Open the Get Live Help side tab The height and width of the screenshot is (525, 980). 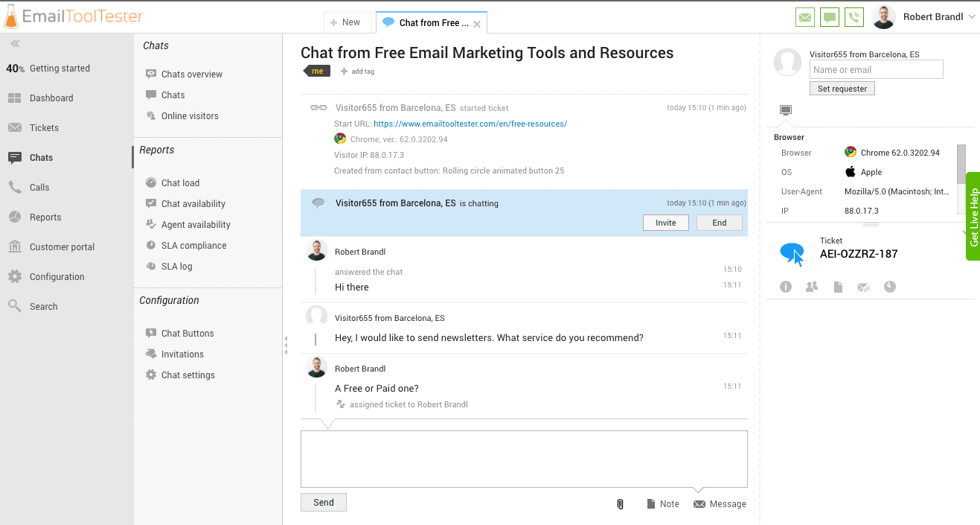tap(973, 217)
